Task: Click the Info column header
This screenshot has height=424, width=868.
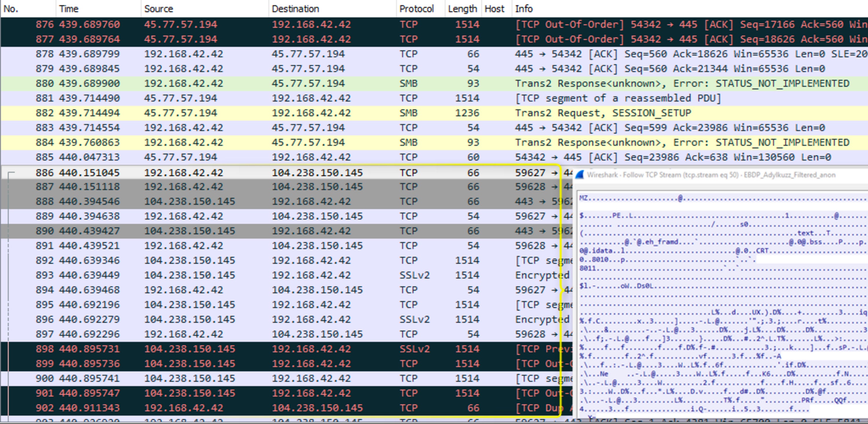Action: pos(690,9)
